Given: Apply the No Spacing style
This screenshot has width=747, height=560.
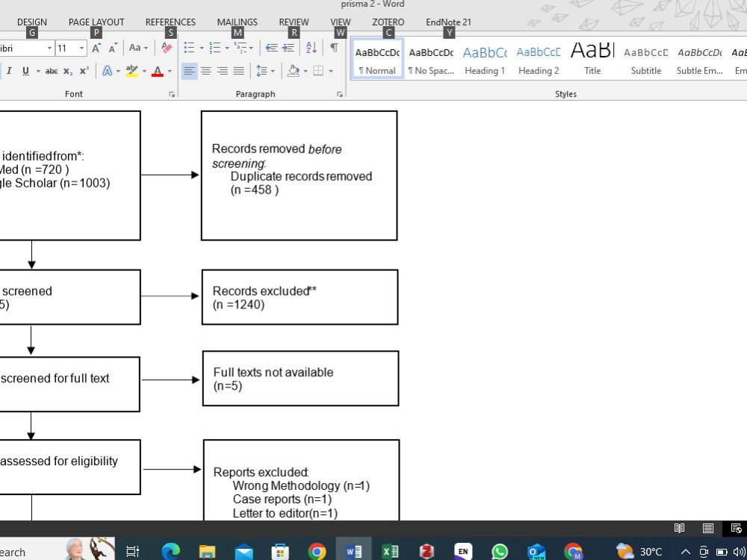Looking at the screenshot, I should tap(431, 59).
